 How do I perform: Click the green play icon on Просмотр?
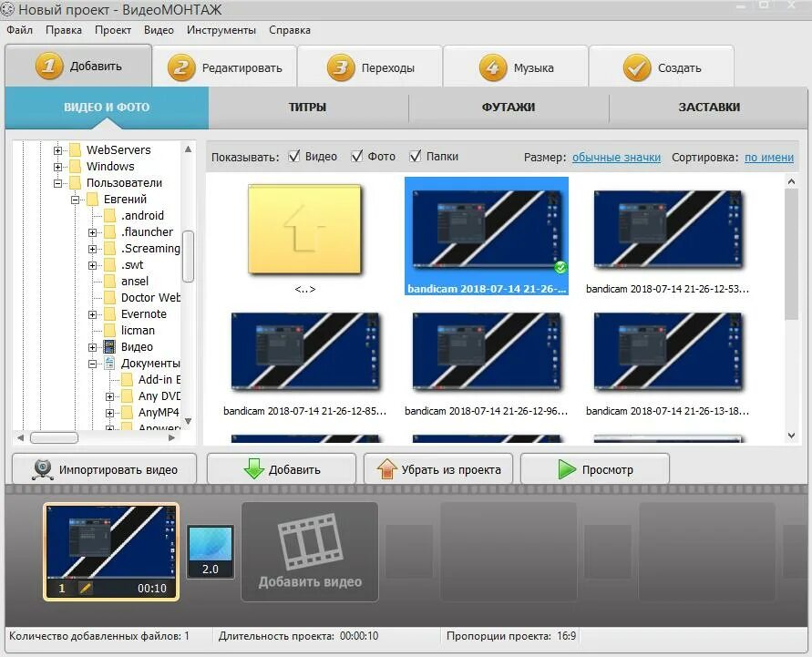[567, 469]
